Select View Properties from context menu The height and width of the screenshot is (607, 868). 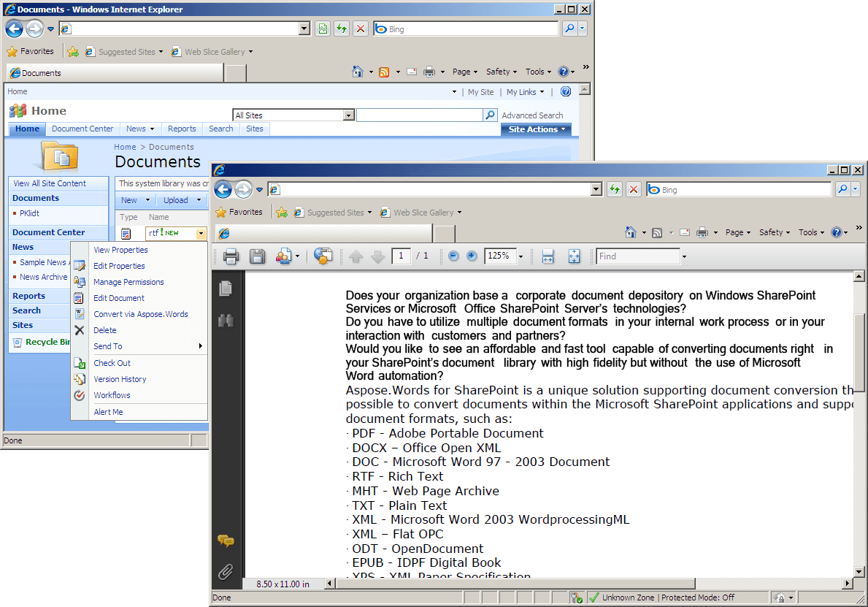click(120, 250)
